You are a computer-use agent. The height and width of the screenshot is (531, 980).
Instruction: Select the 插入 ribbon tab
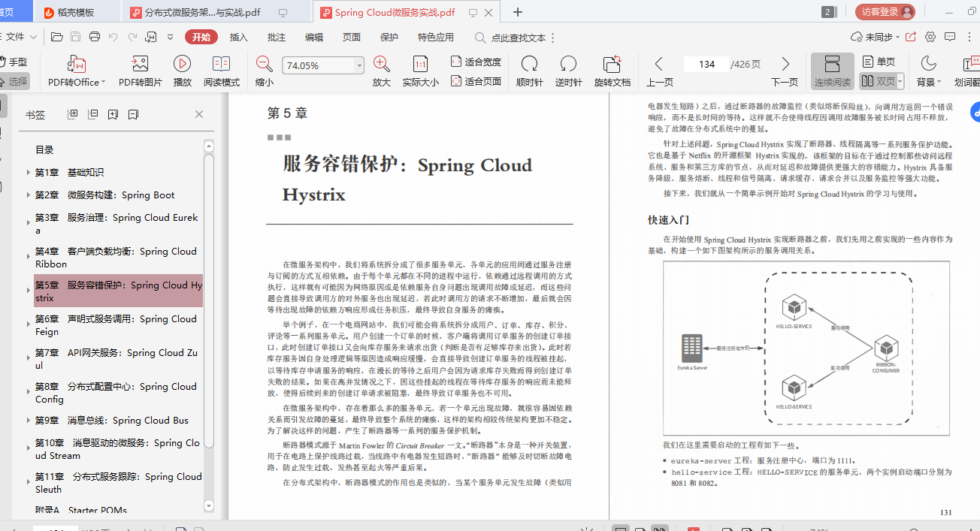[x=238, y=37]
